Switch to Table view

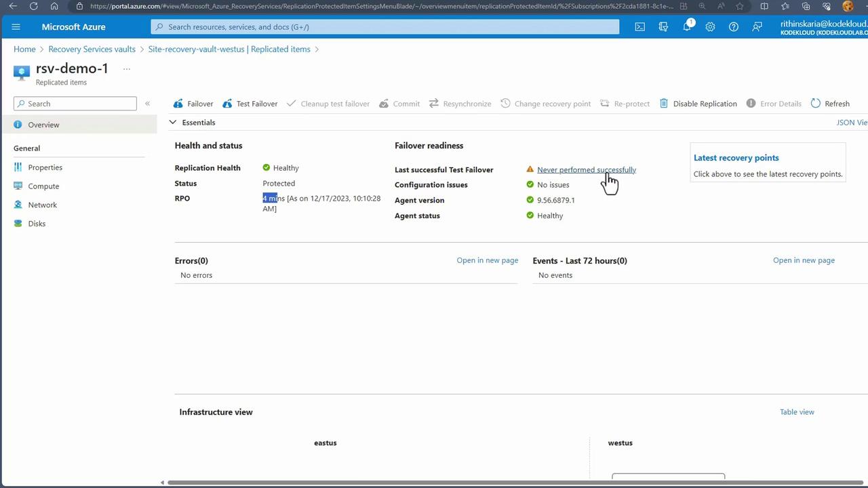click(x=797, y=412)
